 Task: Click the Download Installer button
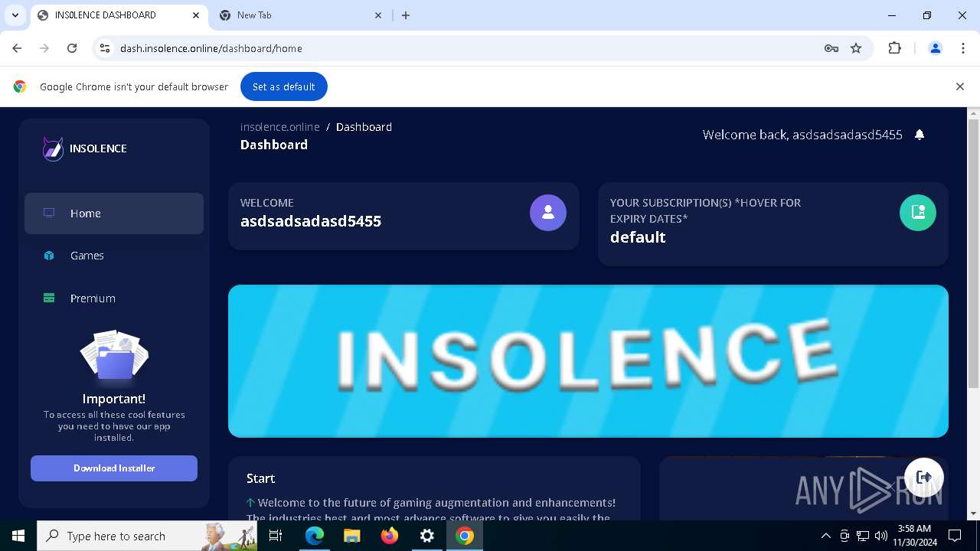pos(114,468)
